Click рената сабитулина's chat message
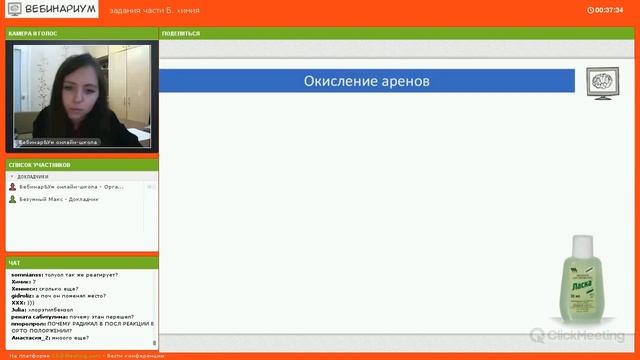The height and width of the screenshot is (360, 640). click(72, 317)
